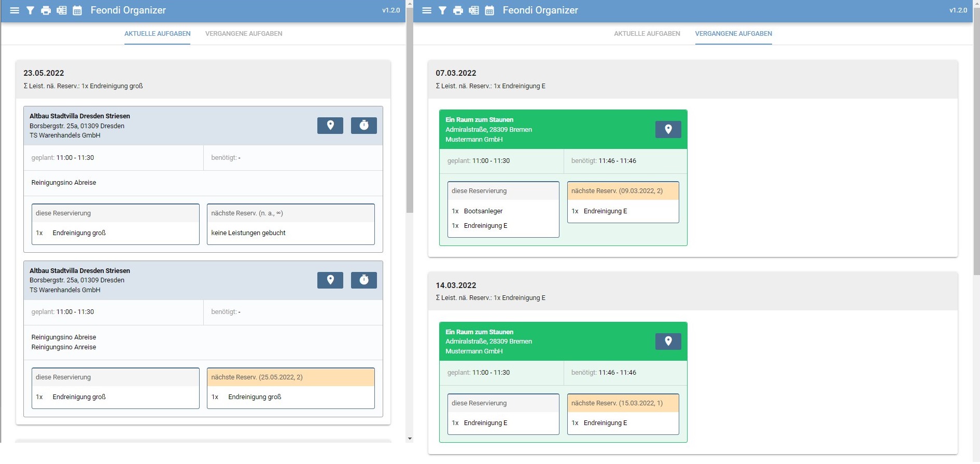Click 'nächste Reserv. (09.03.2022, 2)' header
Image resolution: width=980 pixels, height=464 pixels.
(623, 191)
